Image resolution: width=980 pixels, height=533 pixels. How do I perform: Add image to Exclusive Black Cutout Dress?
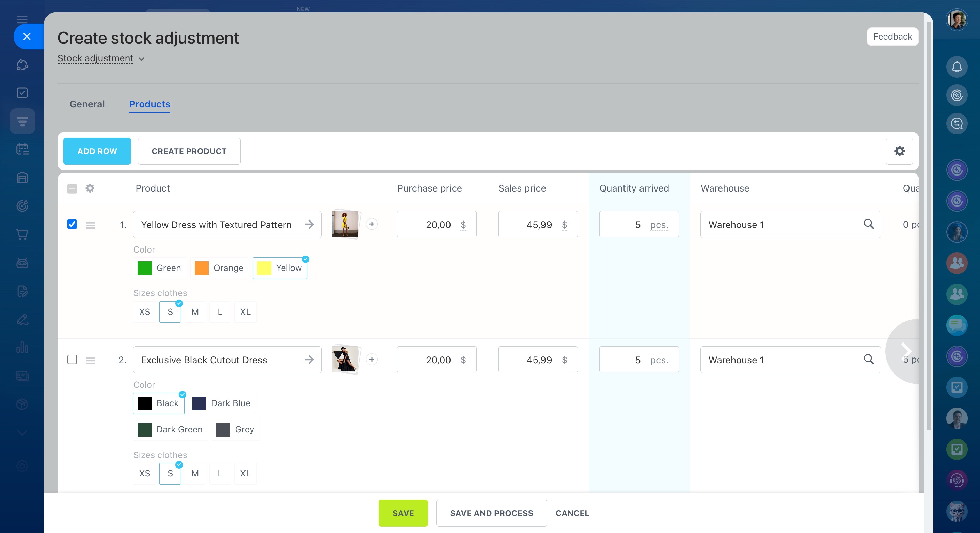372,359
